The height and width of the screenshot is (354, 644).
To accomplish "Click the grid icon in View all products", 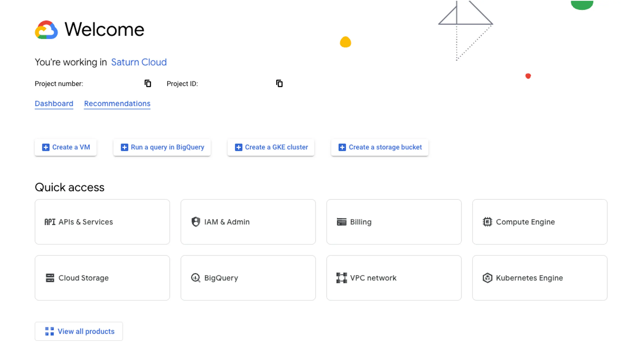I will [x=50, y=331].
